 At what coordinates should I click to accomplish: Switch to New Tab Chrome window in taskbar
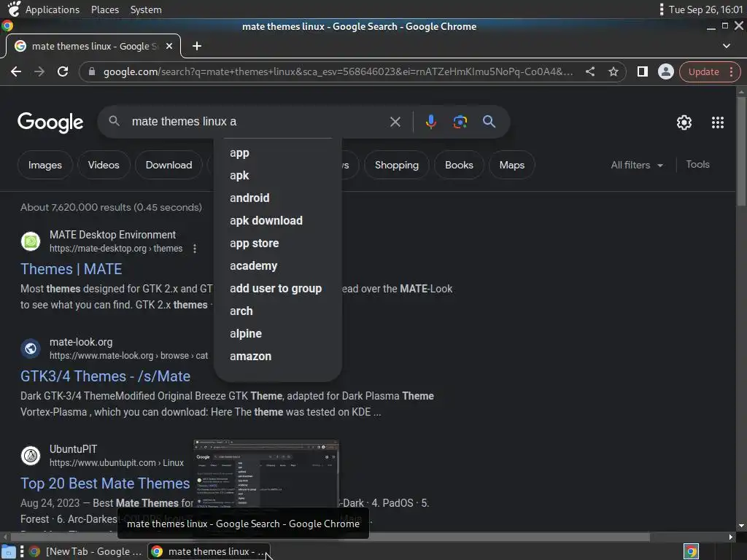[x=86, y=551]
